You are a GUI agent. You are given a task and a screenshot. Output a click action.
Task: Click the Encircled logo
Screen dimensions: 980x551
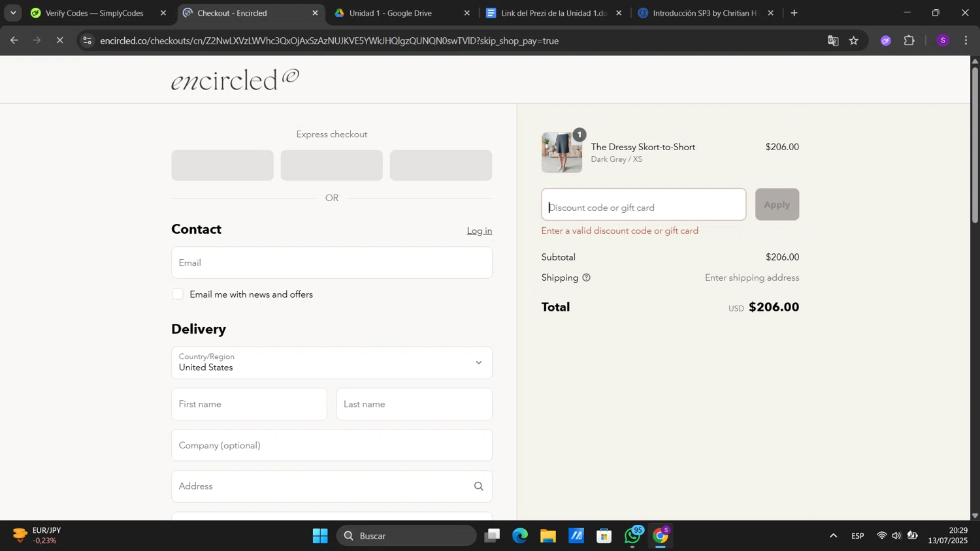[235, 79]
